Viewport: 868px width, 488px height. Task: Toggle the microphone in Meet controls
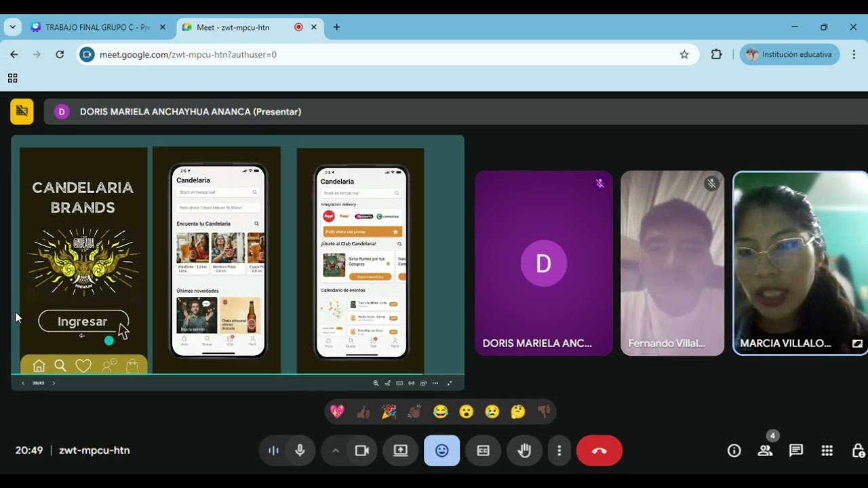click(300, 451)
